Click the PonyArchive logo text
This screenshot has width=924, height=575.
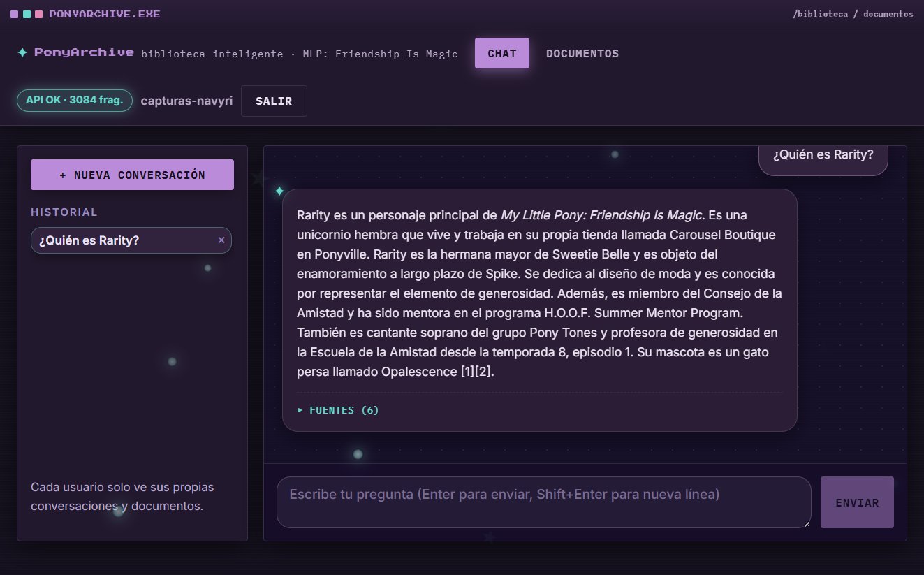[84, 52]
